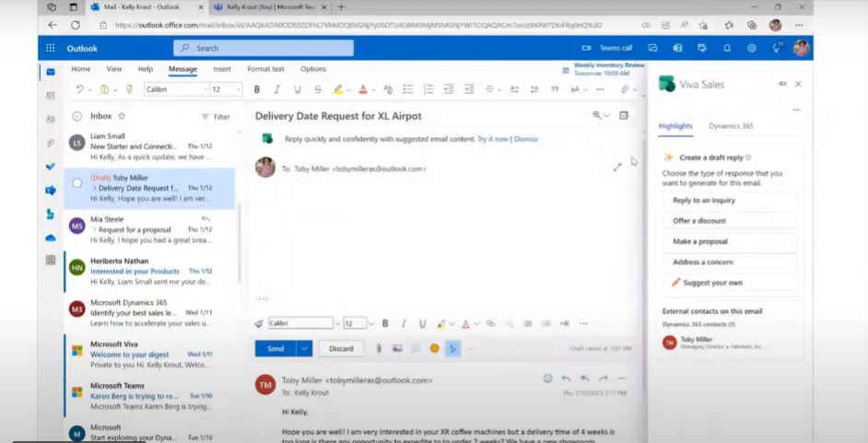The image size is (868, 443).
Task: Show trimmed content ellipsis in reply body
Action: click(263, 298)
